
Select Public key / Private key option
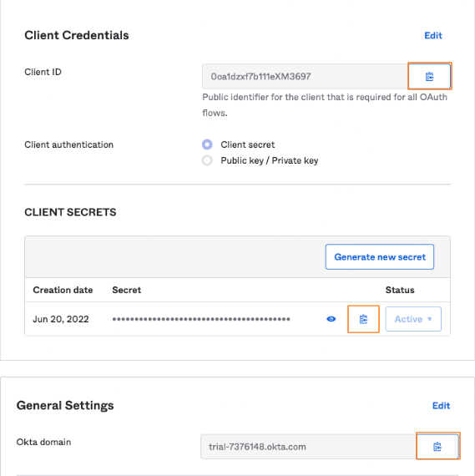click(207, 160)
